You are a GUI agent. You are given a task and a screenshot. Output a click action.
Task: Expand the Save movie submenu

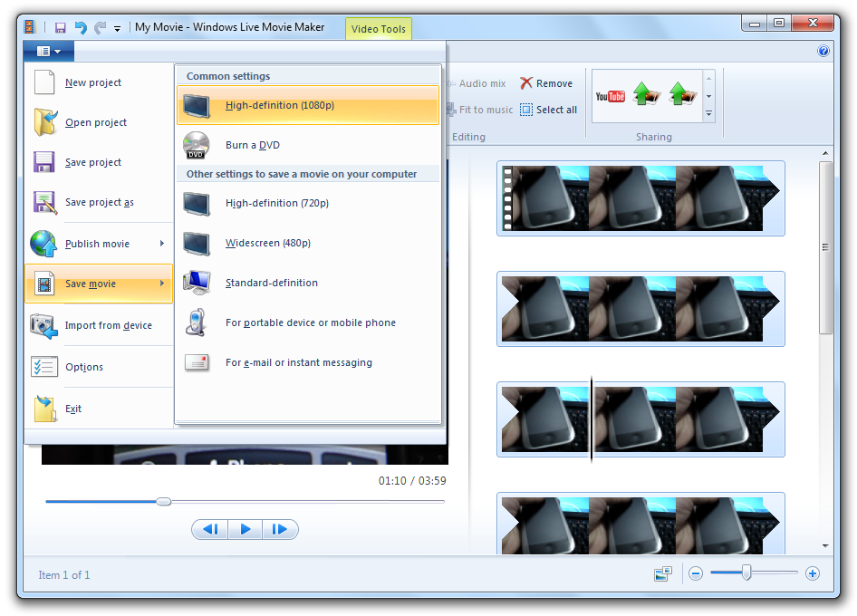[x=99, y=284]
